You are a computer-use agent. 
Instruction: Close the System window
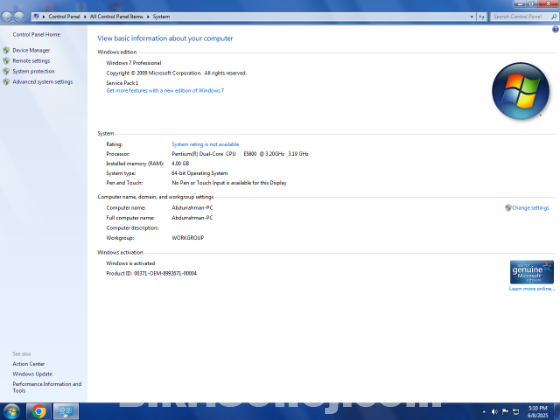[x=548, y=4]
